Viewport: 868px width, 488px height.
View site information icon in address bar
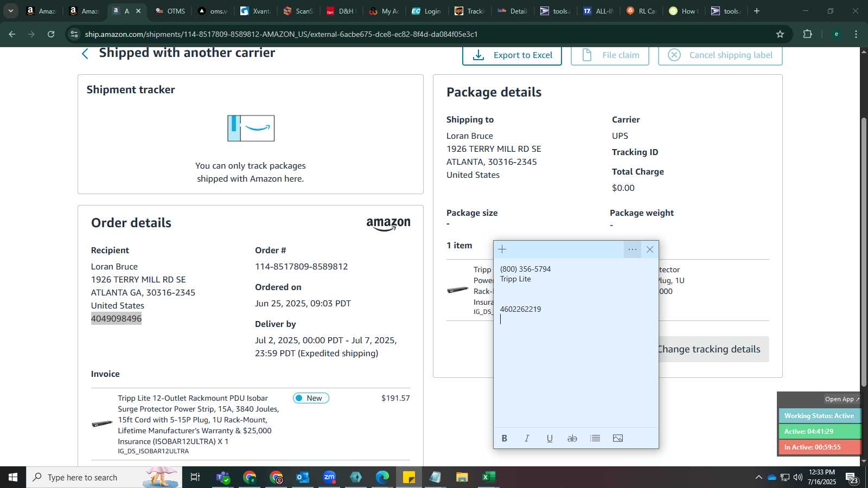click(74, 34)
